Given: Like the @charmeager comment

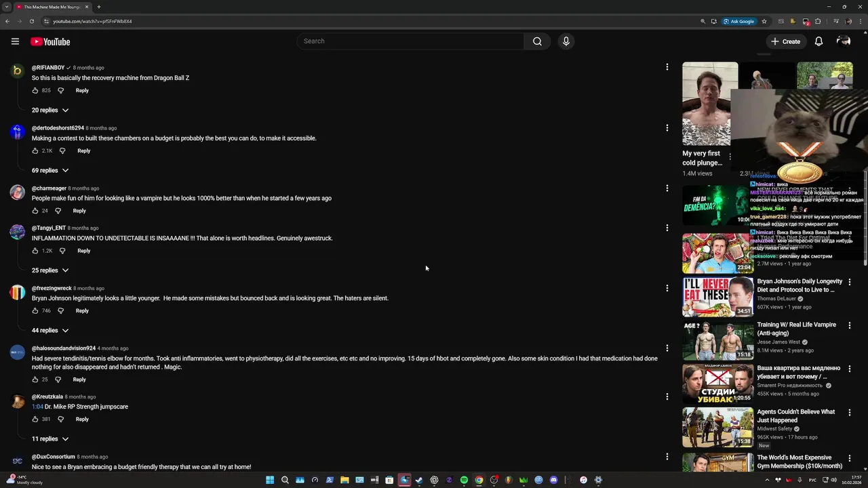Looking at the screenshot, I should (35, 211).
